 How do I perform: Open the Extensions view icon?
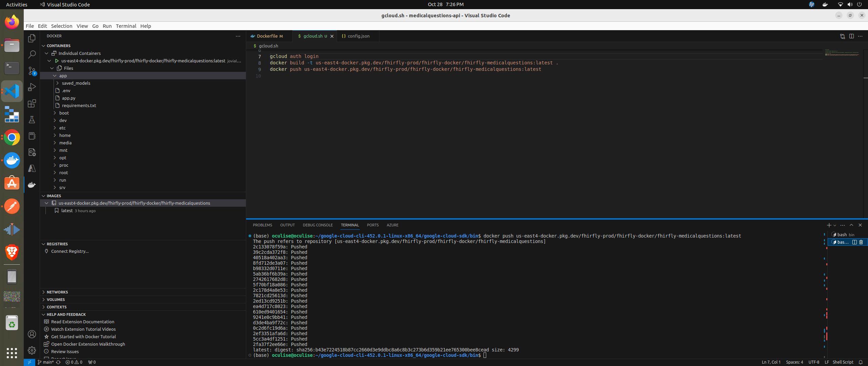(32, 103)
